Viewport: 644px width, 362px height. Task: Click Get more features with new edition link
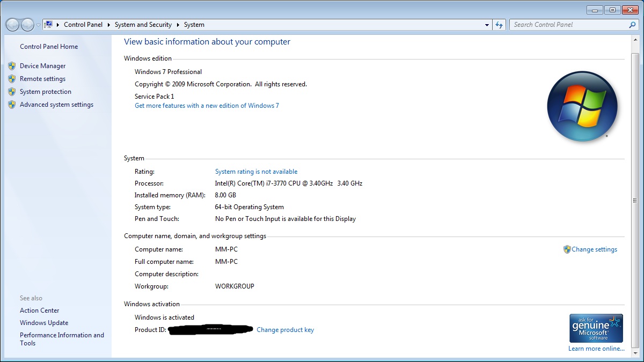(207, 106)
